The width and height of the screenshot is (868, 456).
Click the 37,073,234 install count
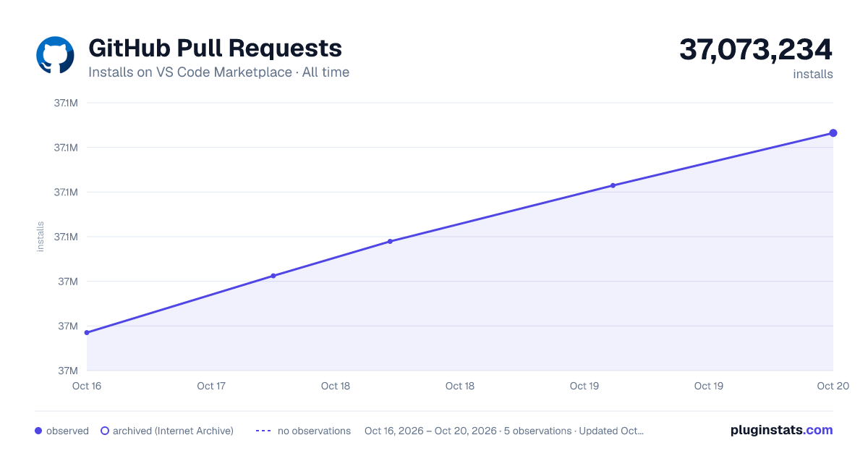click(x=756, y=50)
